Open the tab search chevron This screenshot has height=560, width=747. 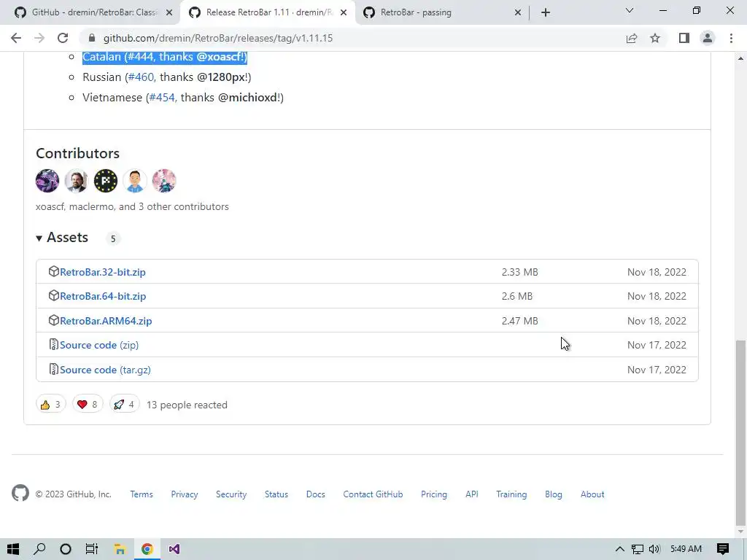click(630, 10)
